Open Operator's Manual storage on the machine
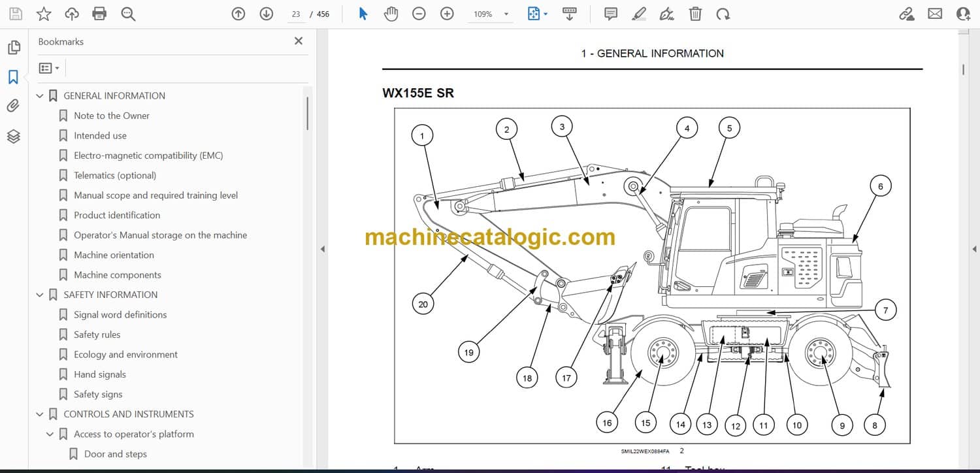Image resolution: width=980 pixels, height=473 pixels. 160,235
